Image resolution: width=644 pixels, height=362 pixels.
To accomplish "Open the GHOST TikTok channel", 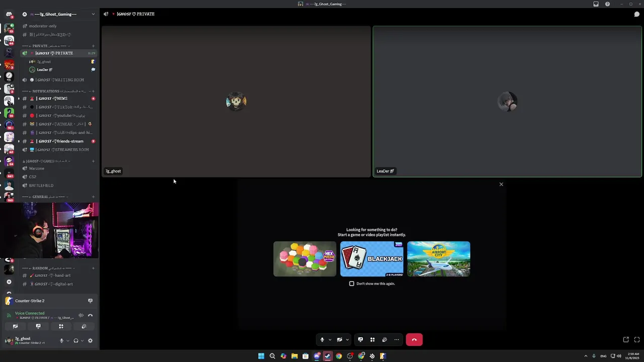I will click(58, 107).
